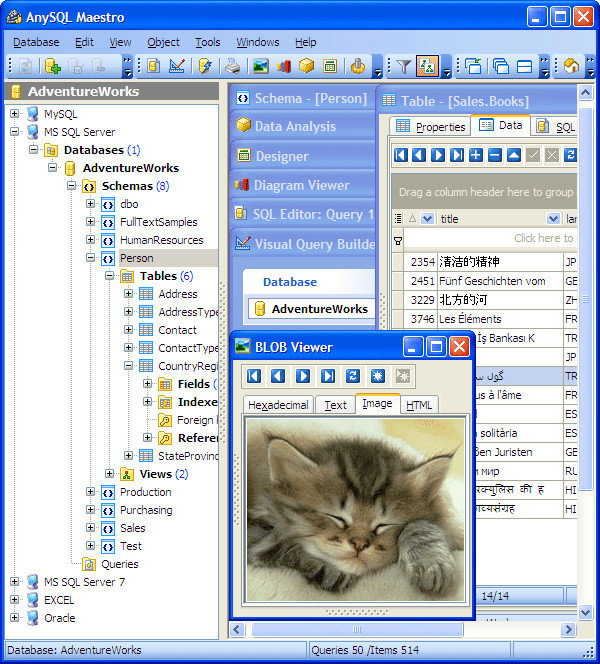Click the rubber stamp toolbar icon
Screen dimensions: 600x664
coord(358,66)
